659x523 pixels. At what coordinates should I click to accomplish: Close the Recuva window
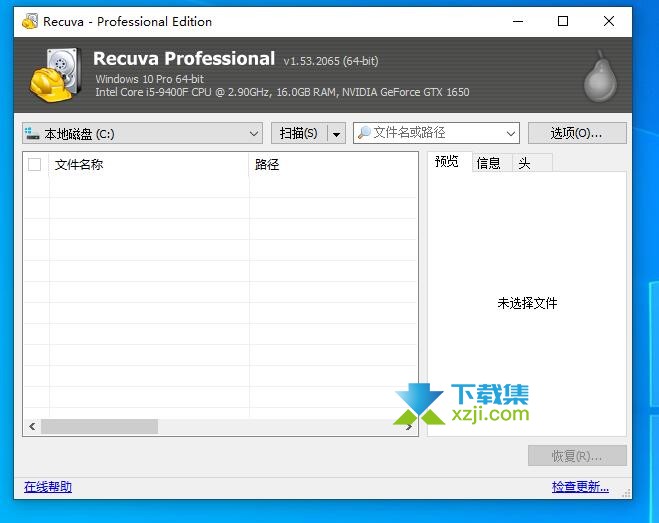(x=609, y=21)
